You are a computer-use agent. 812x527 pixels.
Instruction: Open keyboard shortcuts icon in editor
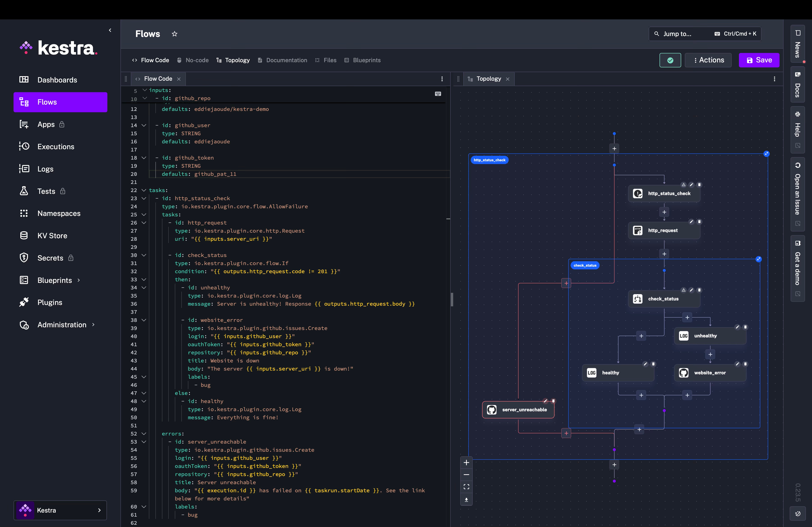pyautogui.click(x=438, y=94)
